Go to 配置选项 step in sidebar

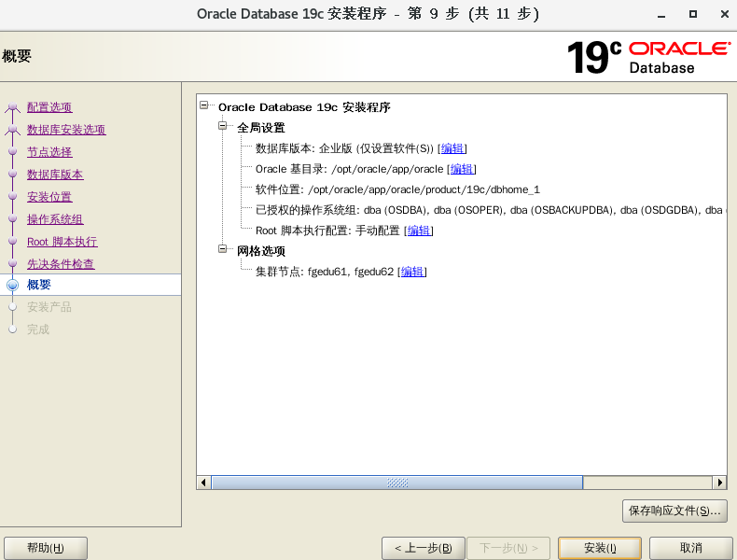(49, 107)
